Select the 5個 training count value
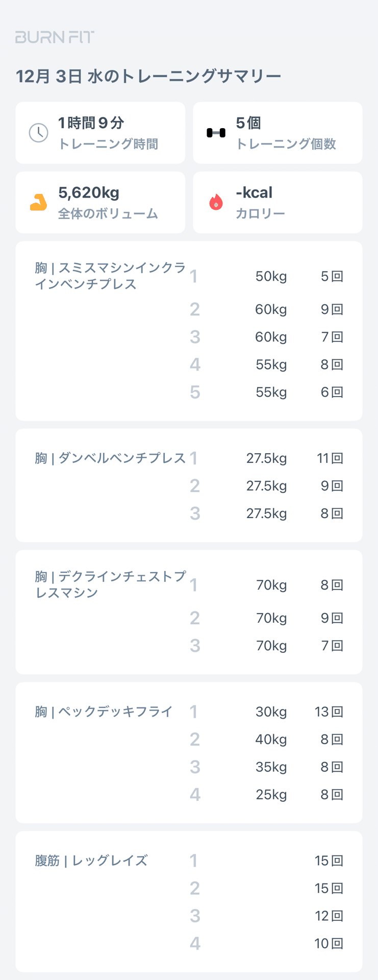This screenshot has height=980, width=378. coord(248,123)
